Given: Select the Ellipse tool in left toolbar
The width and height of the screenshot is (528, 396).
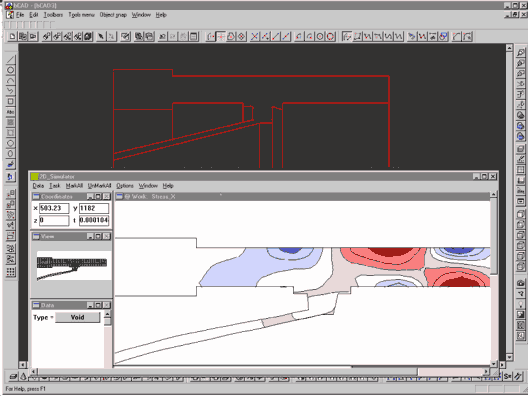Looking at the screenshot, I should pos(10,154).
